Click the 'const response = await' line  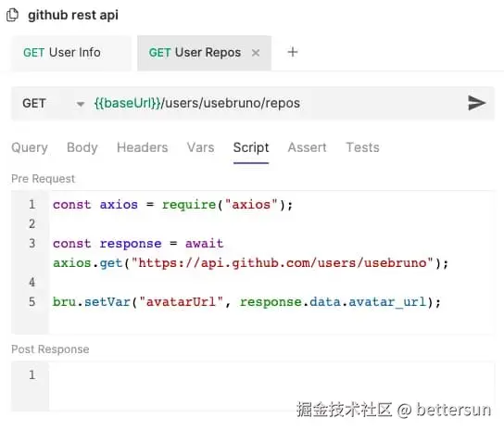pyautogui.click(x=138, y=244)
